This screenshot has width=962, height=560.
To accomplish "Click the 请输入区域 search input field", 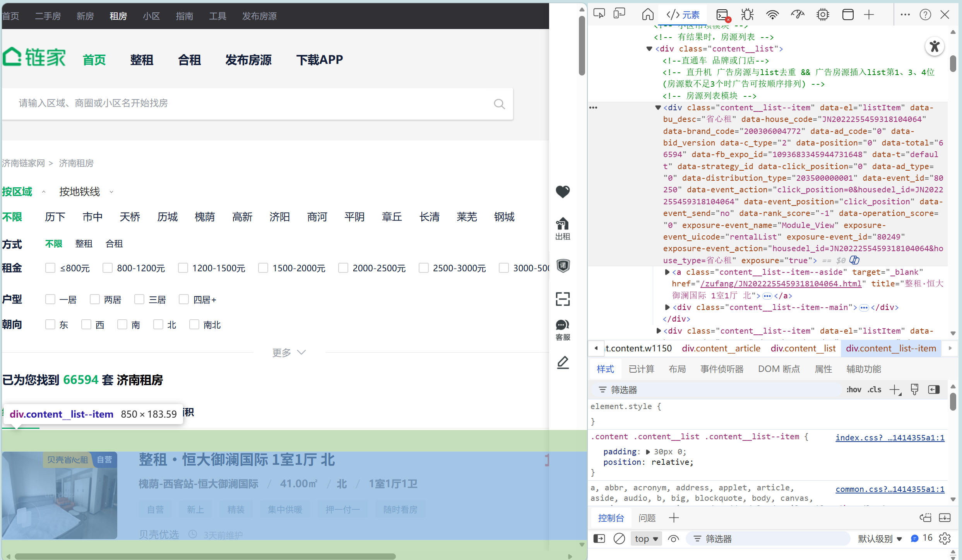I will coord(248,103).
